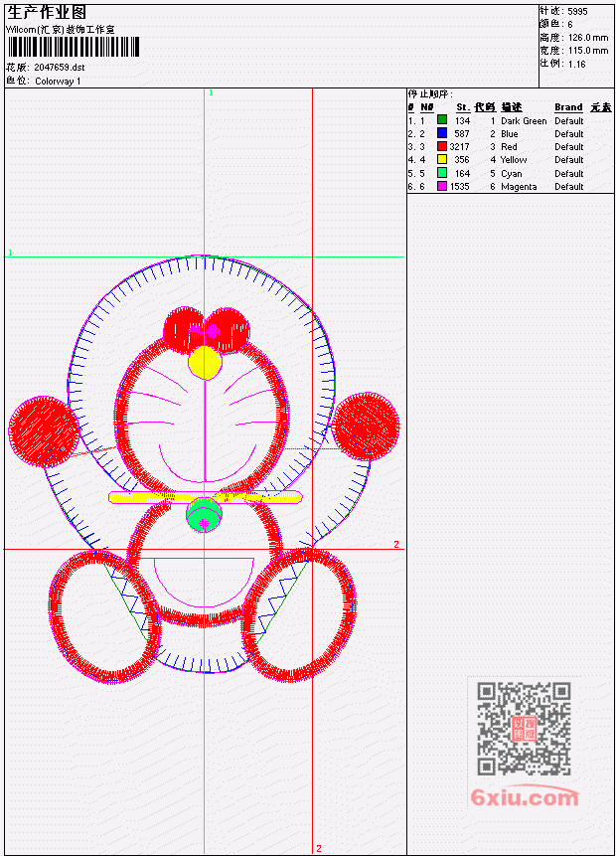Select the Yellow color swatch in row 4

442,159
